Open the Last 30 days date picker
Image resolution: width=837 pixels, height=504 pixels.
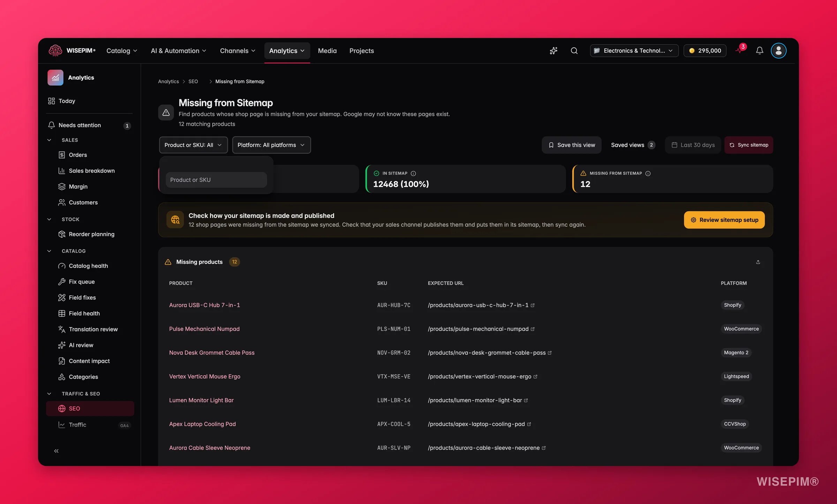click(x=693, y=145)
